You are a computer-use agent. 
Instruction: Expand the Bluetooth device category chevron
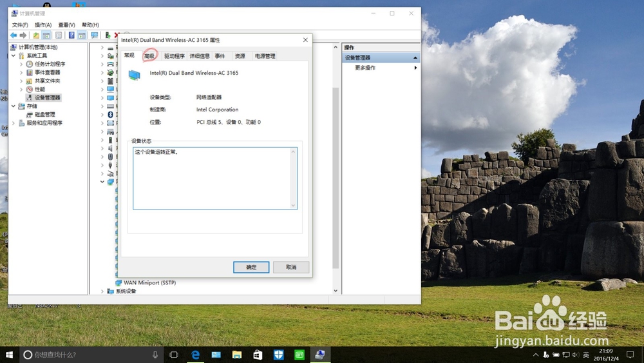point(102,115)
